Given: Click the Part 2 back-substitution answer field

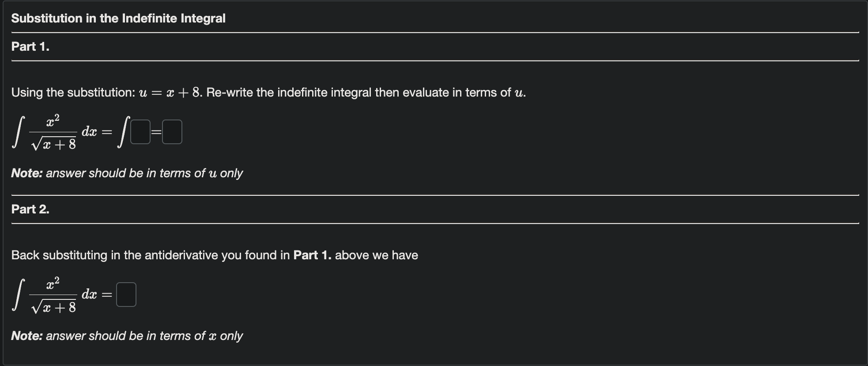Looking at the screenshot, I should point(126,295).
